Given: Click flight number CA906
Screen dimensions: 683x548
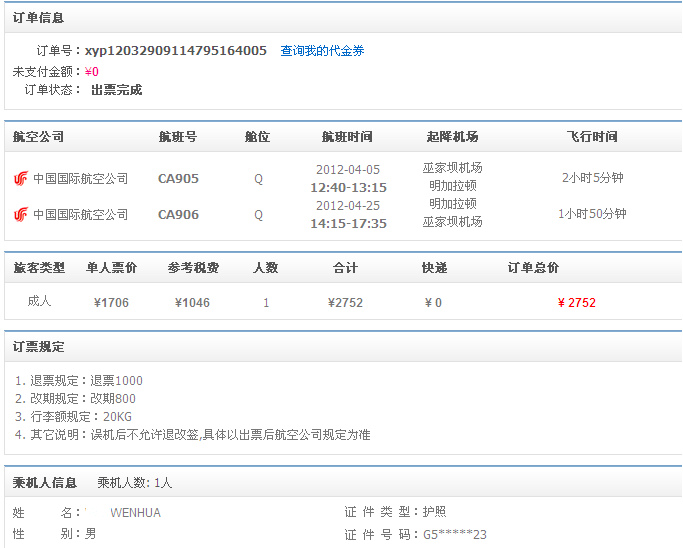Looking at the screenshot, I should (x=178, y=215).
